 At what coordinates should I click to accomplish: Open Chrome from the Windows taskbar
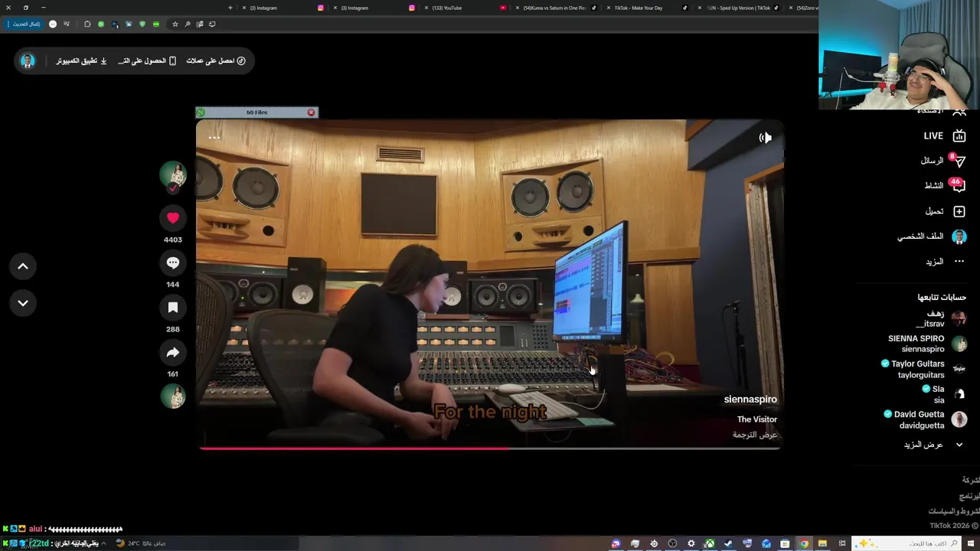point(804,543)
